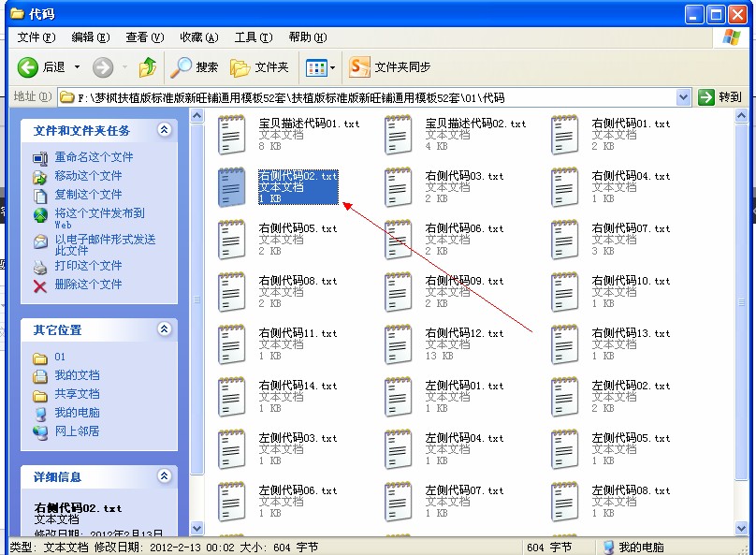Screen dimensions: 756x555
Task: Open the Back button history dropdown arrow
Action: [77, 67]
